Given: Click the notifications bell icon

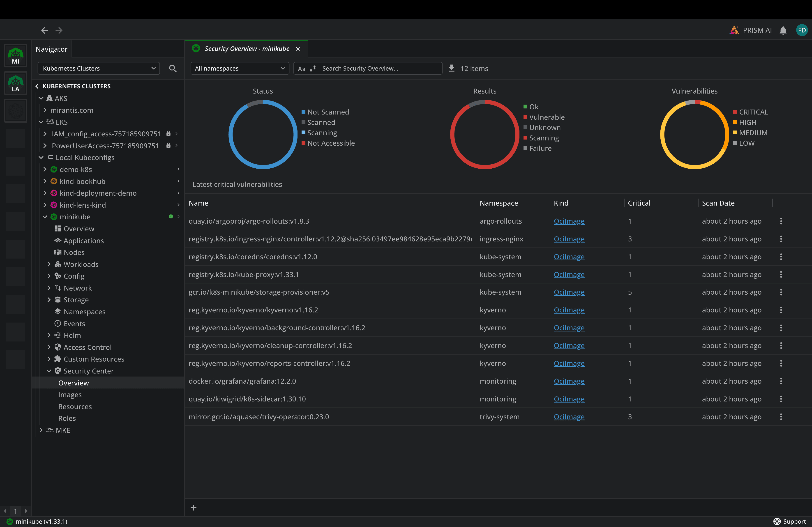Looking at the screenshot, I should click(x=783, y=30).
